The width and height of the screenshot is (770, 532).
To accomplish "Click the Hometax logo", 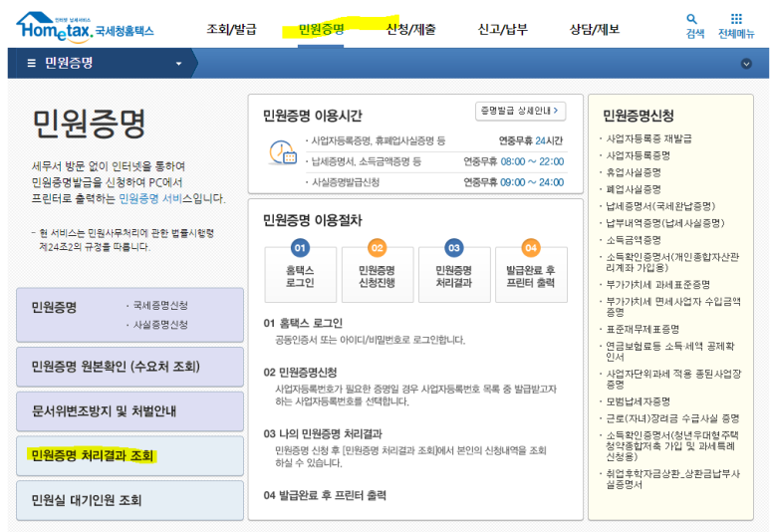I will click(85, 27).
